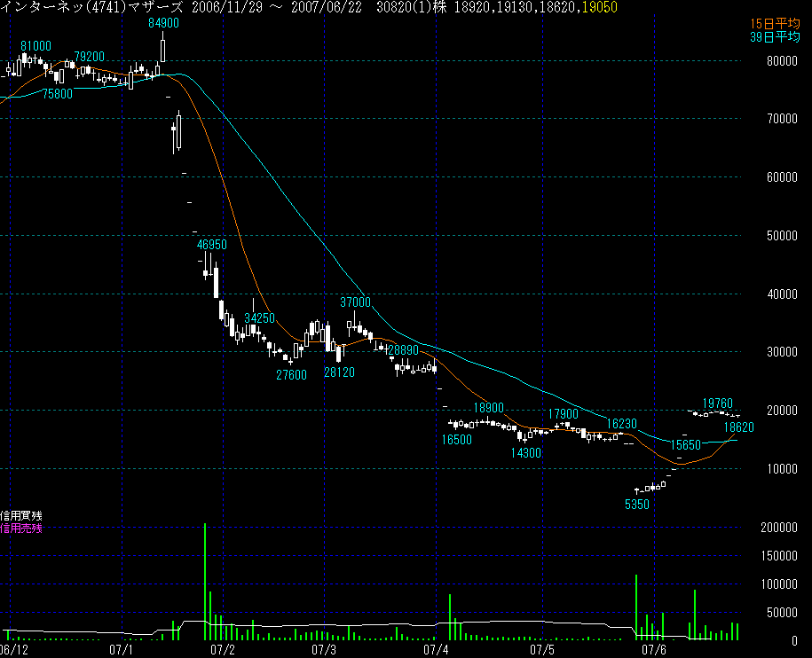Click the 15日平均 orange legend label
The width and height of the screenshot is (812, 658).
pyautogui.click(x=775, y=23)
